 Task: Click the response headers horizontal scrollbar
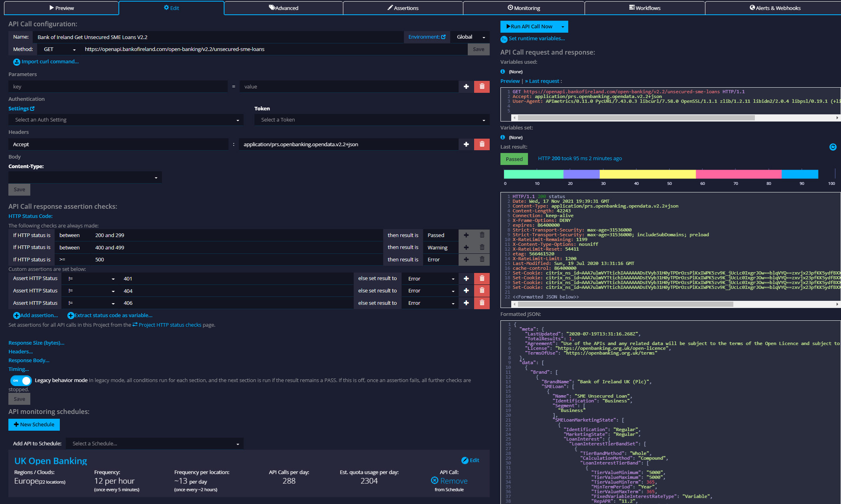click(625, 304)
